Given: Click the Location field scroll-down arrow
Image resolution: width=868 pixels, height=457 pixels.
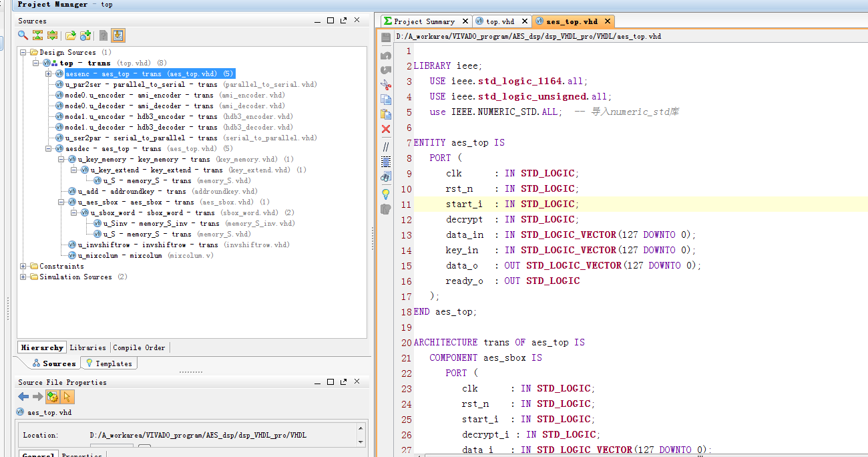Looking at the screenshot, I should [361, 441].
